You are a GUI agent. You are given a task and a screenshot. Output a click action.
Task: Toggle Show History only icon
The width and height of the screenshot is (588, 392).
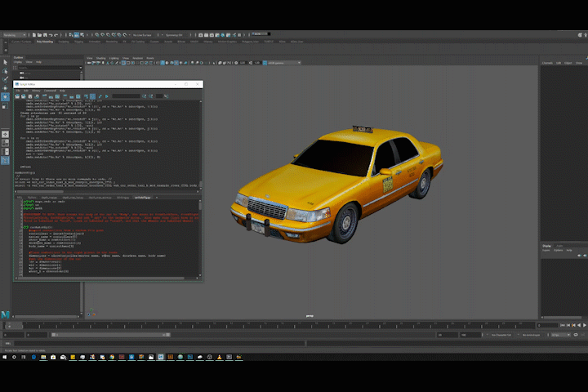(x=65, y=96)
